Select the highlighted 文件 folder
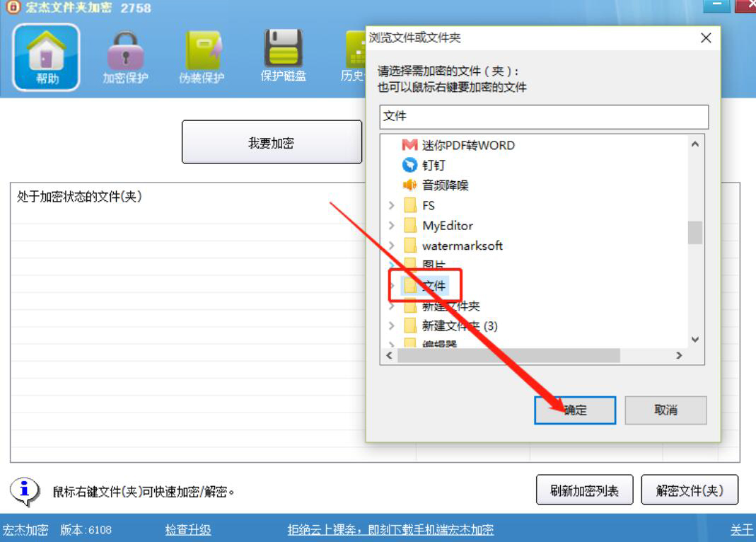The image size is (756, 542). (x=425, y=286)
